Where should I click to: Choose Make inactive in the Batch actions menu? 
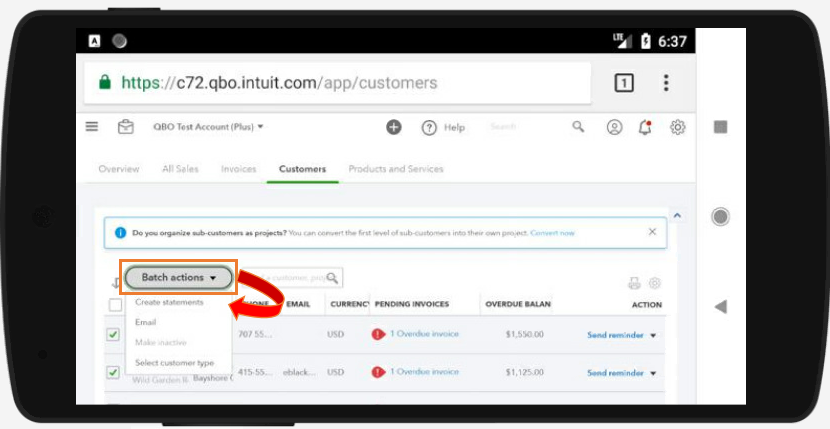161,343
